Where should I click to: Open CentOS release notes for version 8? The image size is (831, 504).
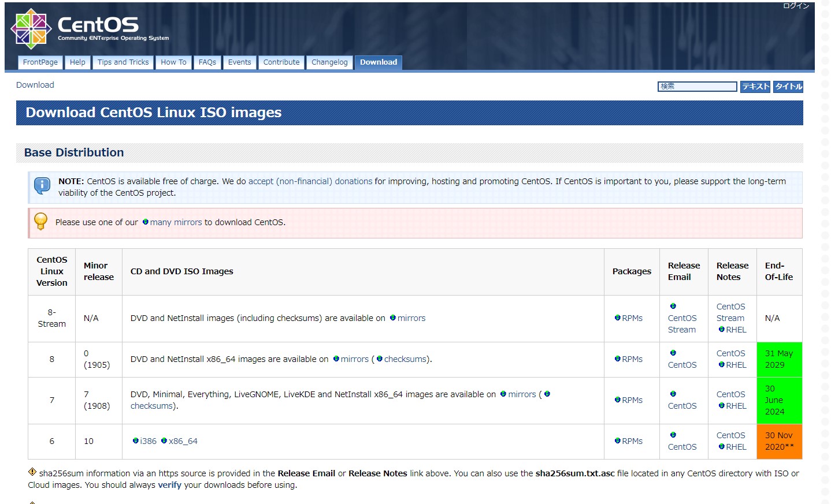click(x=731, y=353)
